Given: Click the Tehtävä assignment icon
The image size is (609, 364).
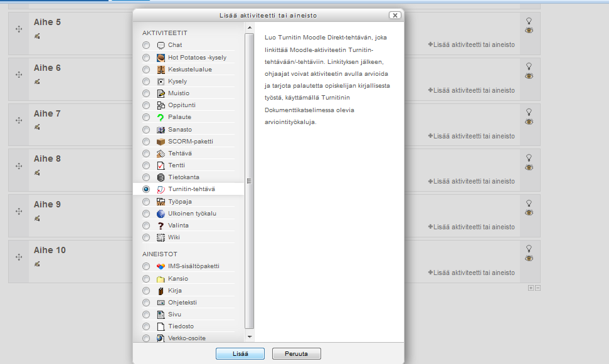Looking at the screenshot, I should (161, 153).
